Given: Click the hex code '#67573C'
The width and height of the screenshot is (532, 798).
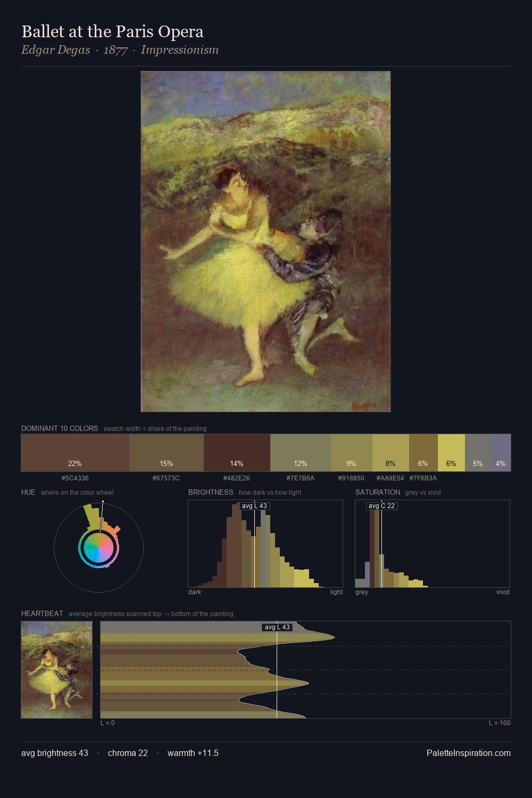Looking at the screenshot, I should click(166, 478).
